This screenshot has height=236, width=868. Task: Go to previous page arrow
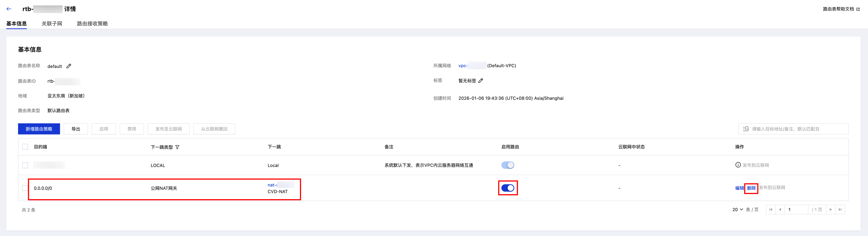780,210
